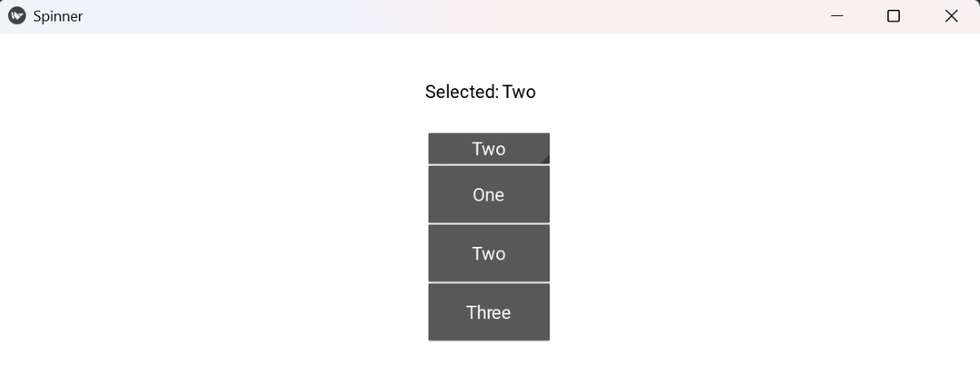This screenshot has width=980, height=377.
Task: Collapse the spinner header showing Two
Action: click(x=488, y=149)
